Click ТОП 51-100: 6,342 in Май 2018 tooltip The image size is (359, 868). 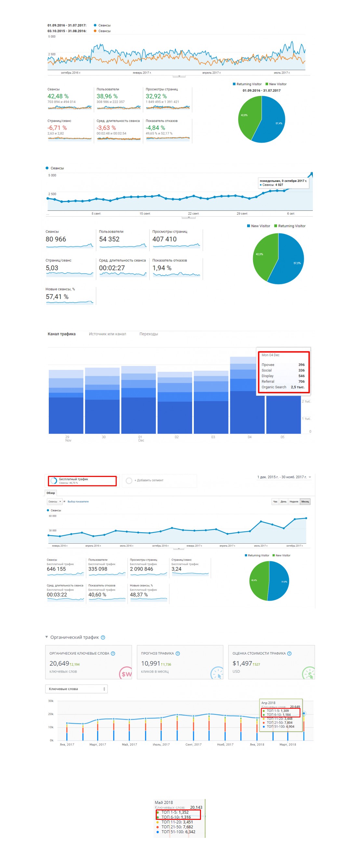point(178,832)
